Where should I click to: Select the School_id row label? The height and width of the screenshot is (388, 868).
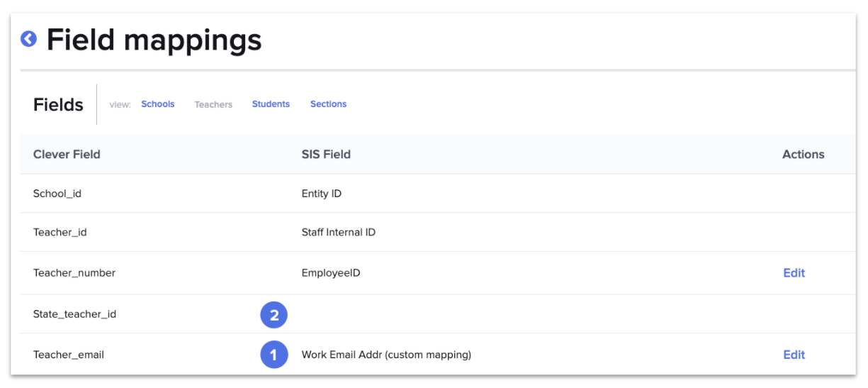[57, 194]
